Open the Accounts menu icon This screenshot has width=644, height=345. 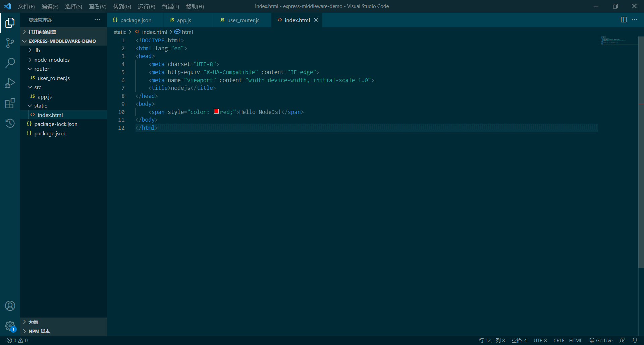pos(10,306)
